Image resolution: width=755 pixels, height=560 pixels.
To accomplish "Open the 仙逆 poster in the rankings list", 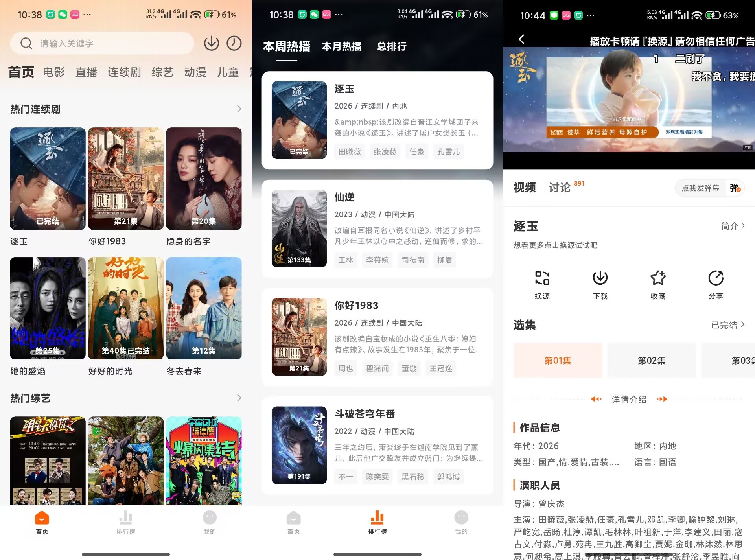I will tap(299, 228).
